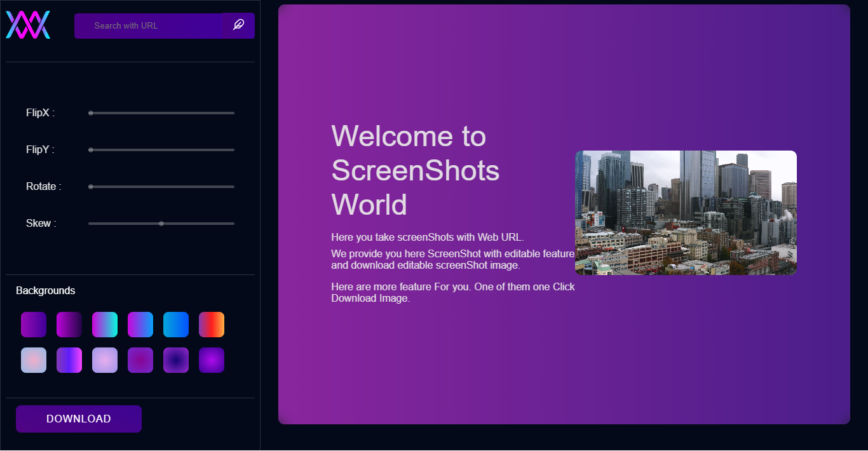Apply the purple swatch with dark navy center

[x=176, y=360]
